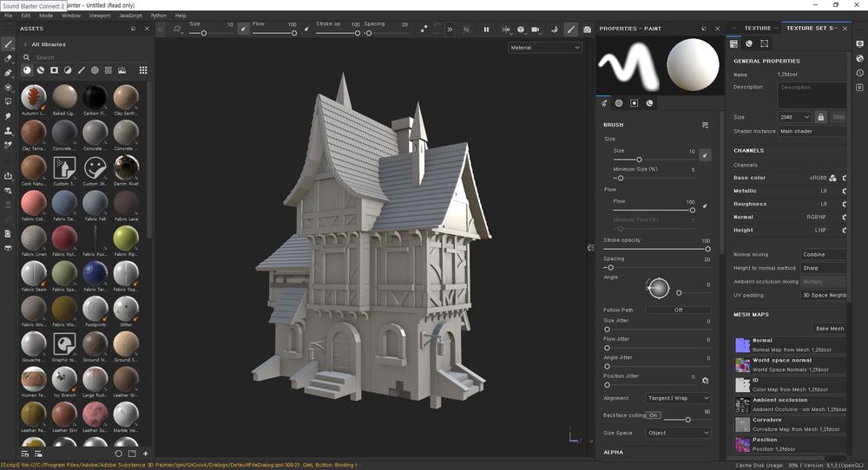Click the camera screenshot icon in viewport toolbar

(x=588, y=29)
